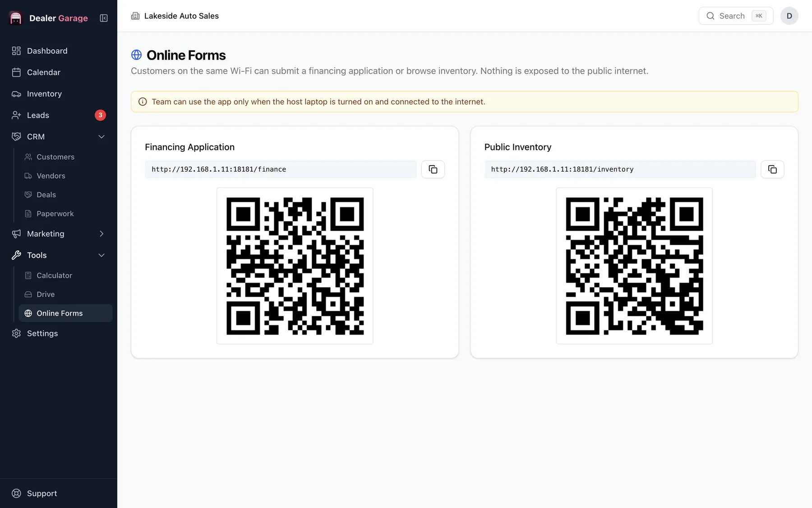
Task: Click the Lakeside Auto Sales building icon
Action: click(x=135, y=16)
